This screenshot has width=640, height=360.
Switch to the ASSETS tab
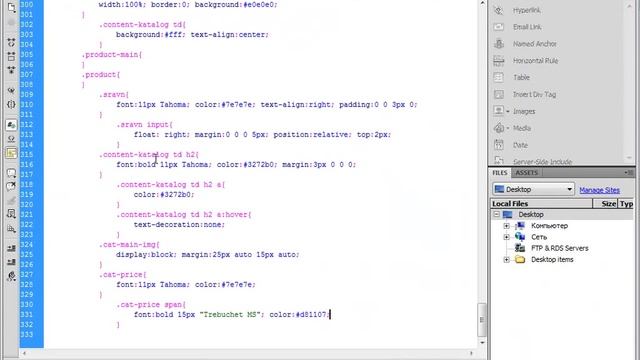[527, 173]
